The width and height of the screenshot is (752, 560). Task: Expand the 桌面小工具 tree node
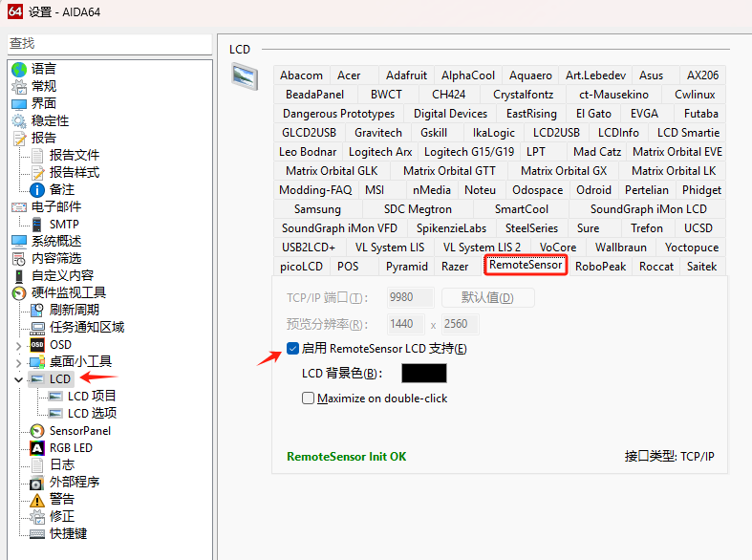19,362
